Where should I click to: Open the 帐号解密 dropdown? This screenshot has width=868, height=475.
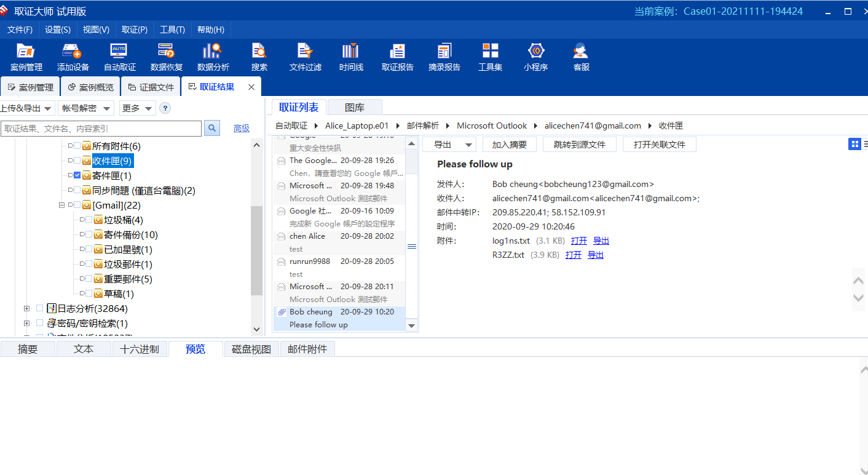click(85, 108)
